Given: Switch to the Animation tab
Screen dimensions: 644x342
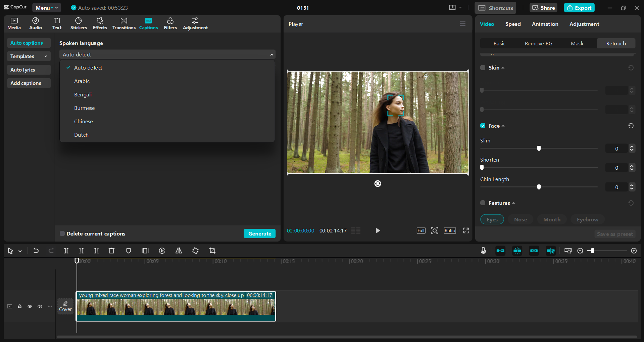Looking at the screenshot, I should point(545,24).
